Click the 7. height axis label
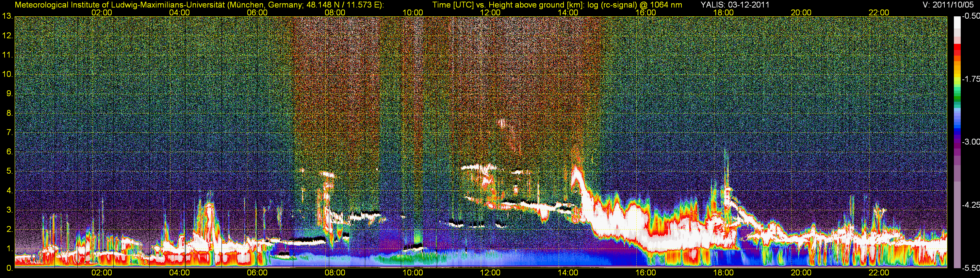 [10, 132]
